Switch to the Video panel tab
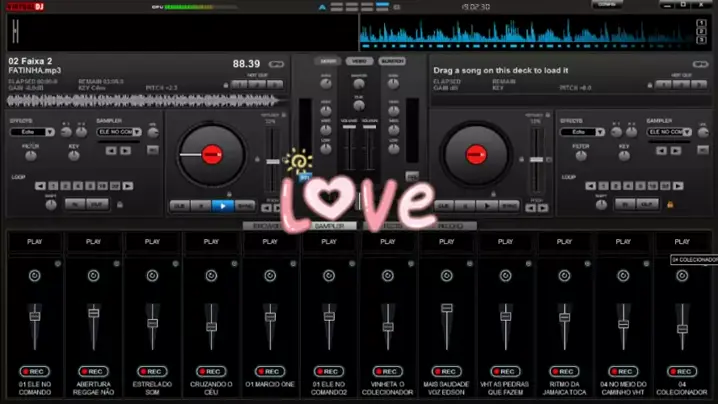Image resolution: width=718 pixels, height=404 pixels. tap(359, 61)
